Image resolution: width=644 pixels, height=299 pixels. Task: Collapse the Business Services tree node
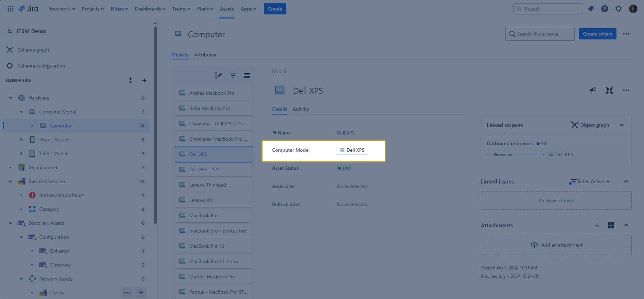[10, 182]
